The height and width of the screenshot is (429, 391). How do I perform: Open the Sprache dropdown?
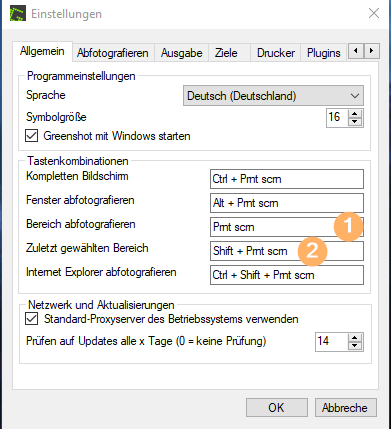point(273,96)
